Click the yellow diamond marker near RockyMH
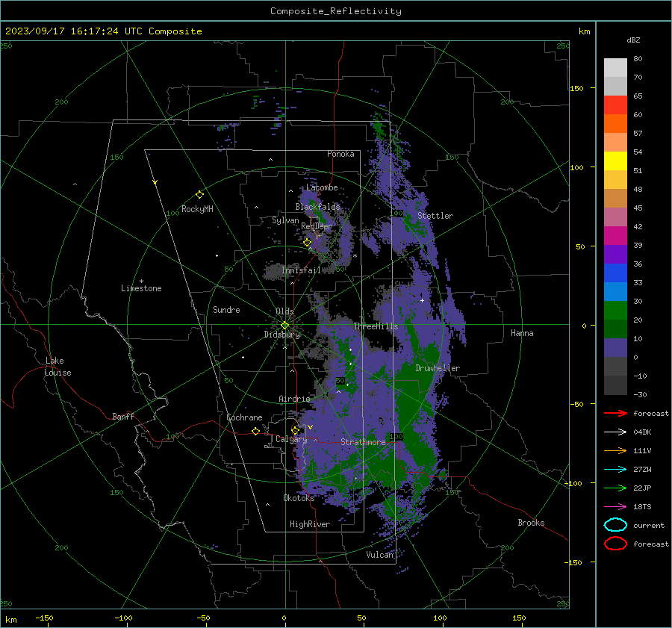The height and width of the screenshot is (628, 672). point(199,195)
